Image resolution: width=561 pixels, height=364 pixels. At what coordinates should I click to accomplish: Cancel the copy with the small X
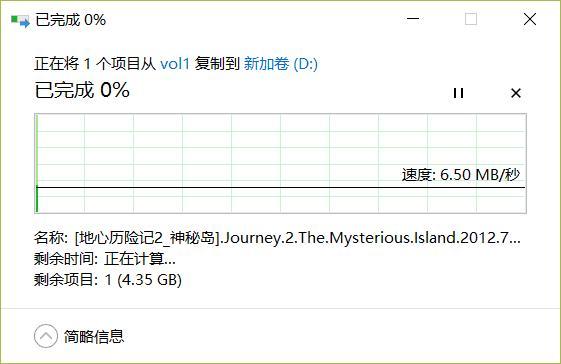point(516,93)
